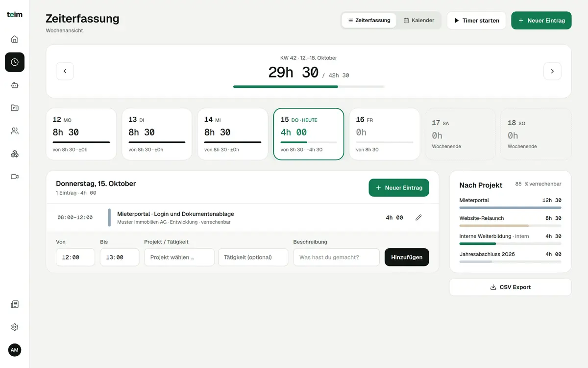Click the Timer starten button
Viewport: 588px width, 368px height.
pyautogui.click(x=476, y=21)
